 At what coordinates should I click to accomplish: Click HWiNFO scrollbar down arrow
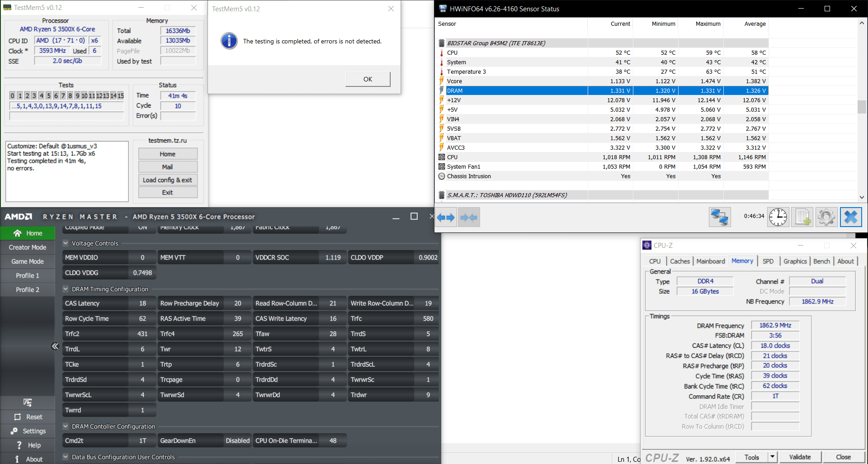pos(862,197)
